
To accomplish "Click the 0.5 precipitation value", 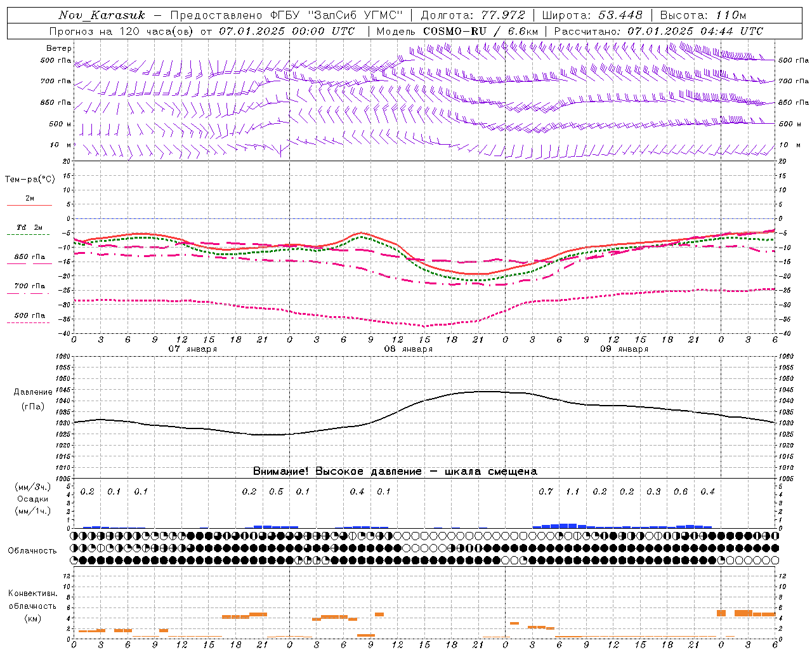I will pos(276,492).
